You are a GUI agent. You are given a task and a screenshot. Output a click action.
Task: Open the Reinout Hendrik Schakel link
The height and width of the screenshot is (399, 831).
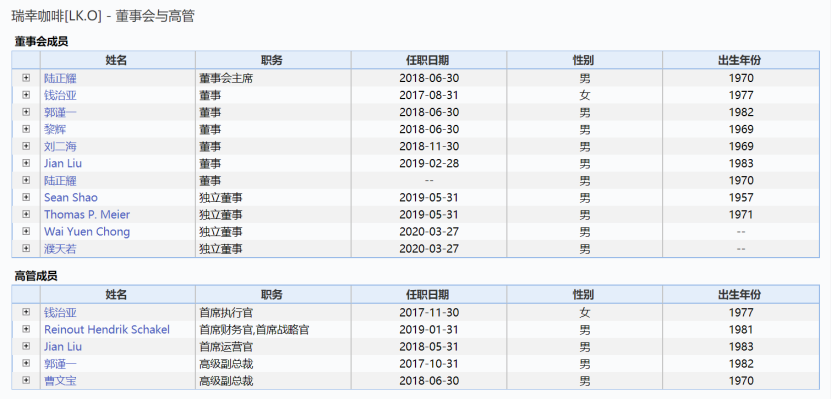(x=107, y=330)
